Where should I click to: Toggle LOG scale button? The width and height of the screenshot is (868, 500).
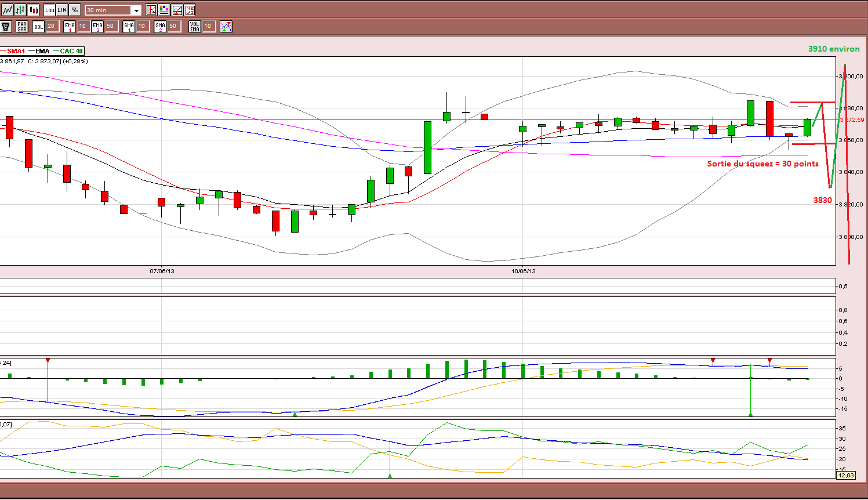50,10
